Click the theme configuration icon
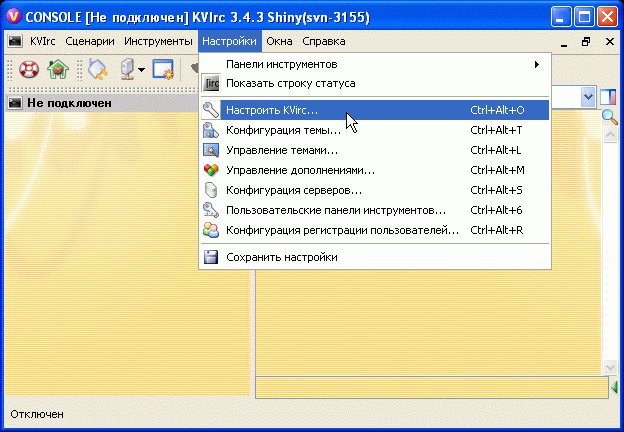The width and height of the screenshot is (624, 432). click(x=211, y=130)
